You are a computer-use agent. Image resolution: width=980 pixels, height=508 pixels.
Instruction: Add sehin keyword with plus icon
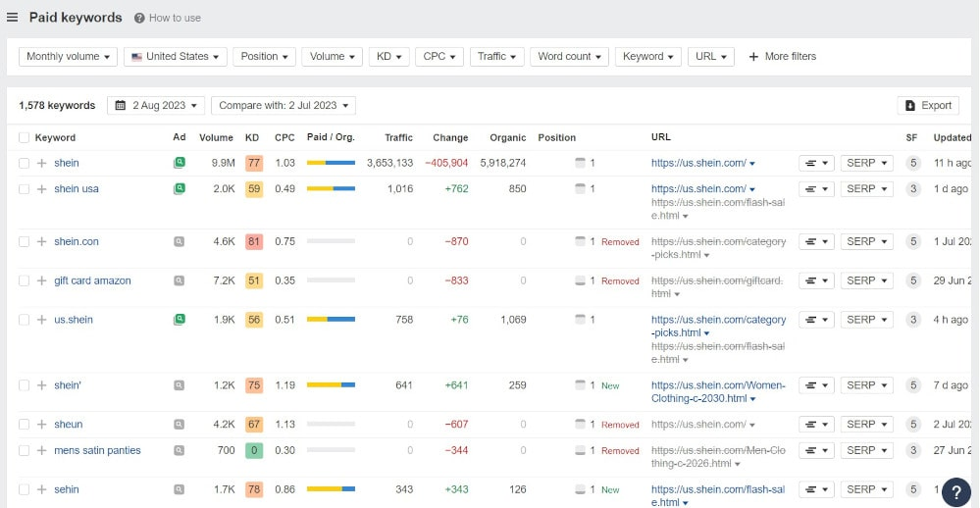click(42, 489)
